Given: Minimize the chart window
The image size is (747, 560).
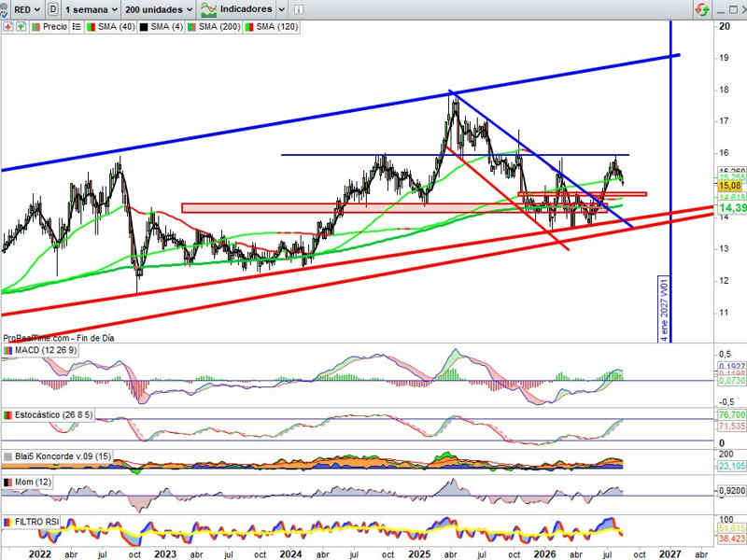Looking at the screenshot, I should point(721,10).
